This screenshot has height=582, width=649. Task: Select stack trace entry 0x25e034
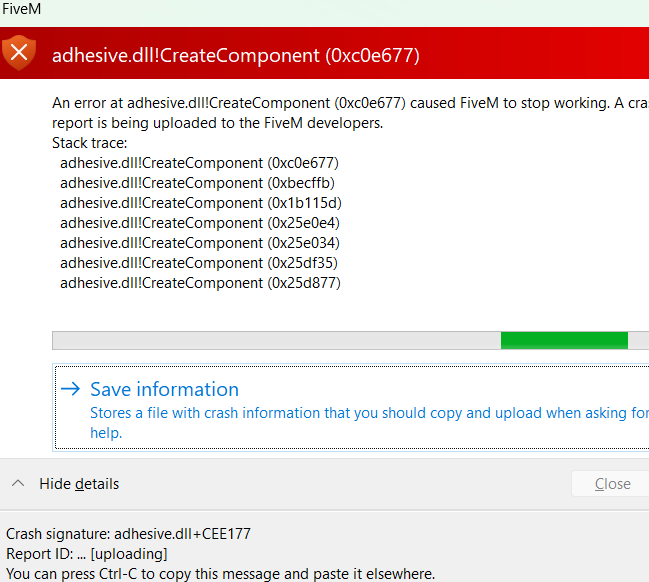coord(200,243)
